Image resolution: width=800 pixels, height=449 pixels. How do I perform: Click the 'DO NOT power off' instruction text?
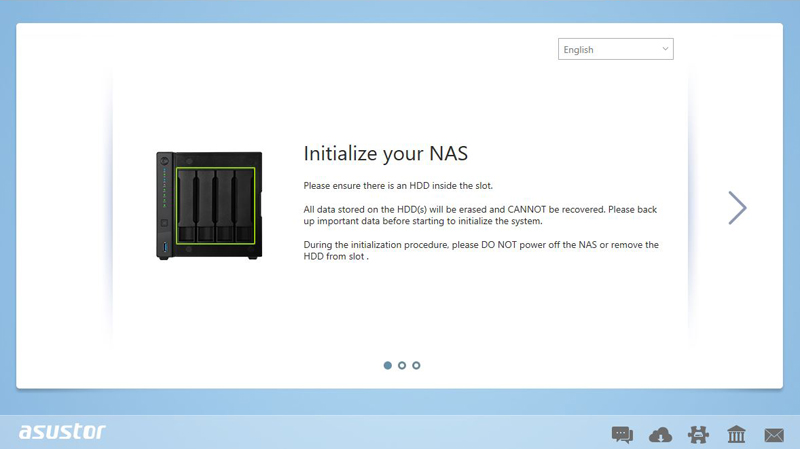pos(481,251)
